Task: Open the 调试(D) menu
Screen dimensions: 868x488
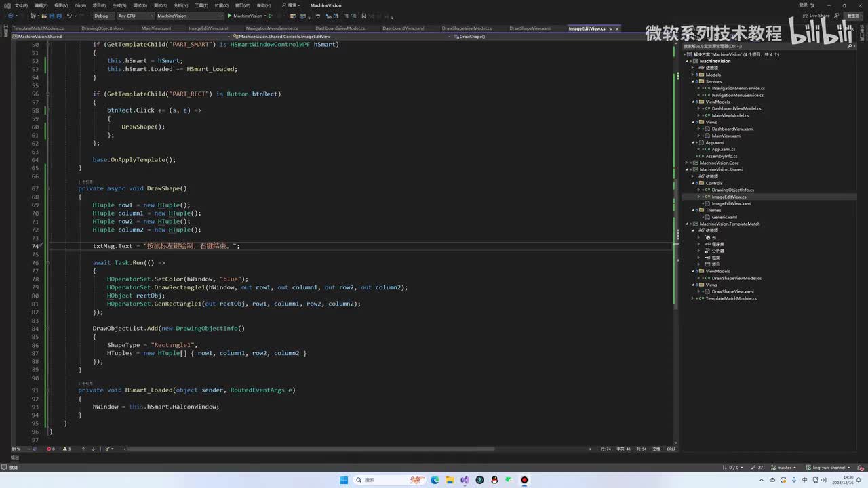Action: [140, 5]
